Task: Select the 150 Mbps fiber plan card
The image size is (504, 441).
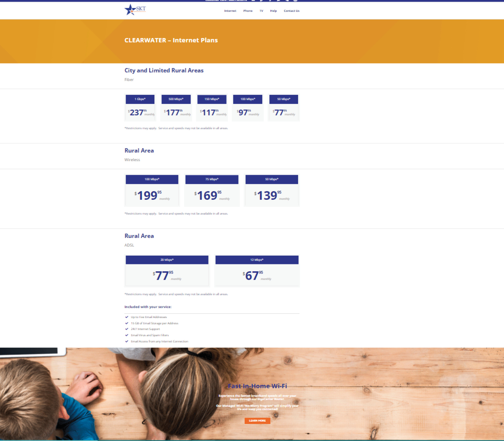Action: click(x=212, y=108)
